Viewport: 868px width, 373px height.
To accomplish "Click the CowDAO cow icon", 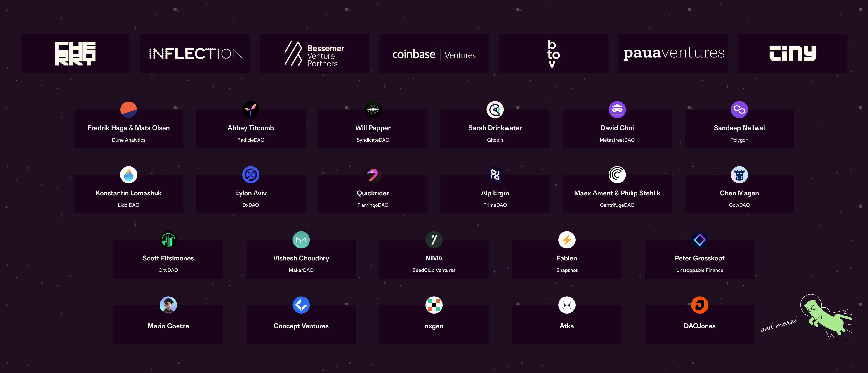I will (739, 175).
